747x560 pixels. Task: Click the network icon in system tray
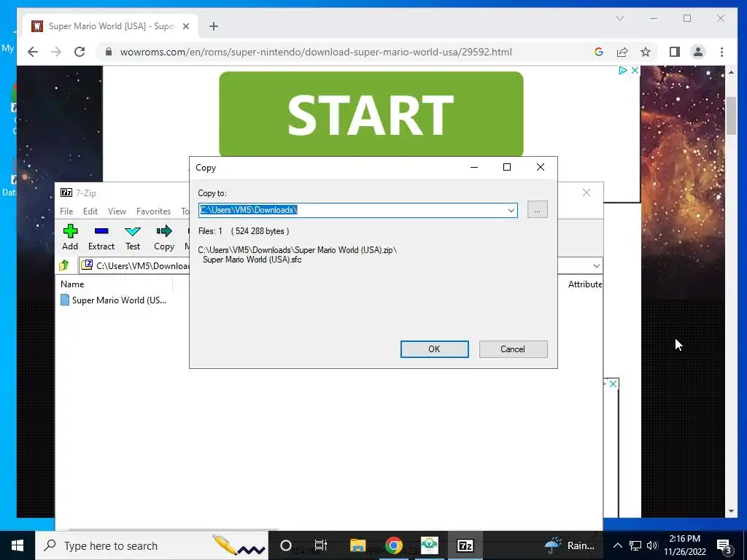[x=635, y=545]
